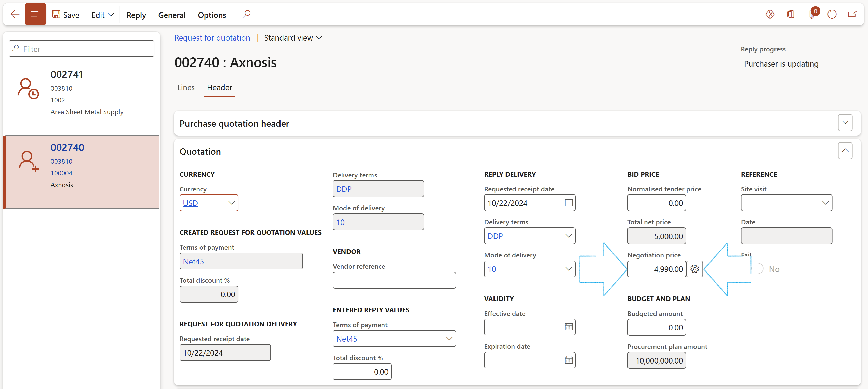The width and height of the screenshot is (868, 389).
Task: Open the Standard view selector
Action: (293, 38)
